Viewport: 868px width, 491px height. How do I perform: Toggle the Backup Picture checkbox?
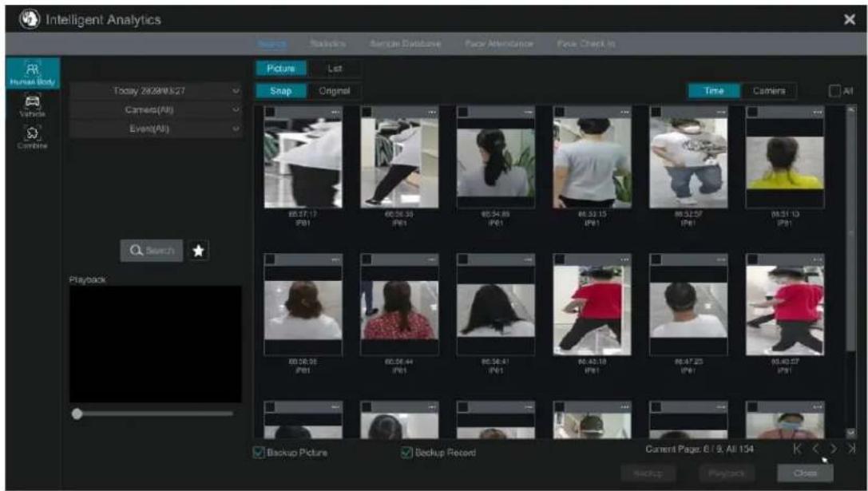tap(259, 453)
